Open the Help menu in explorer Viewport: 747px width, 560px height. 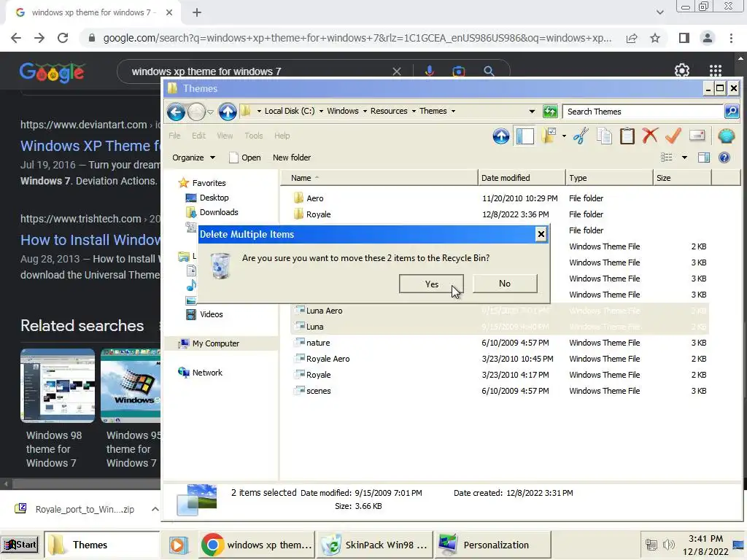pyautogui.click(x=282, y=136)
